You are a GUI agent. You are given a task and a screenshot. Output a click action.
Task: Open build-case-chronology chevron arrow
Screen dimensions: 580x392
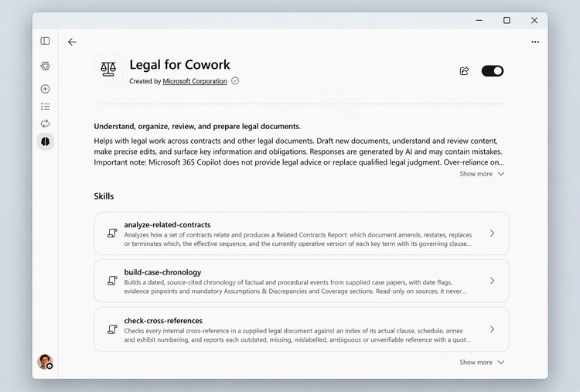492,281
